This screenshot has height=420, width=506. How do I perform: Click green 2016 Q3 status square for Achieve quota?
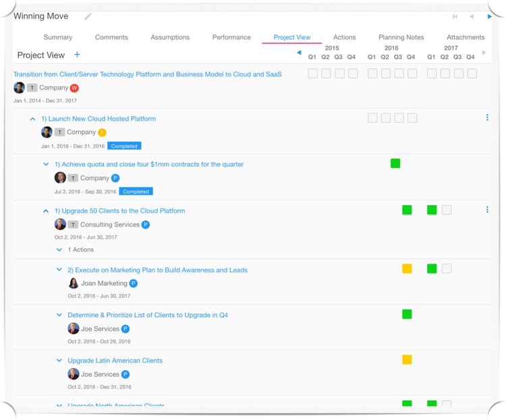pyautogui.click(x=395, y=163)
